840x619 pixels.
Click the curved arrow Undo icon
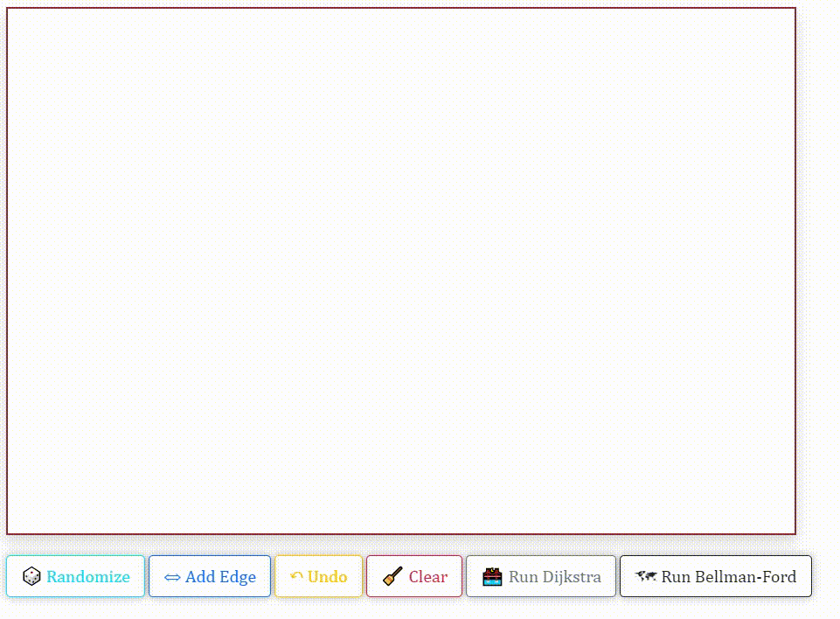(296, 577)
